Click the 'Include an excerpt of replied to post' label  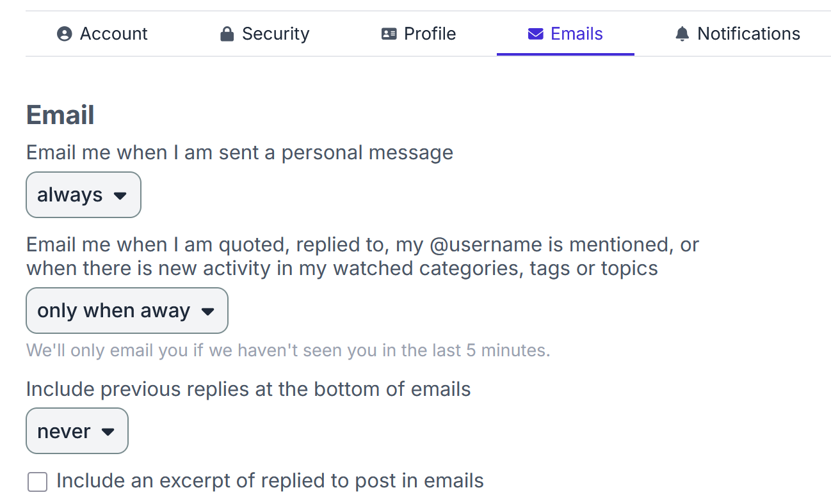tap(270, 480)
